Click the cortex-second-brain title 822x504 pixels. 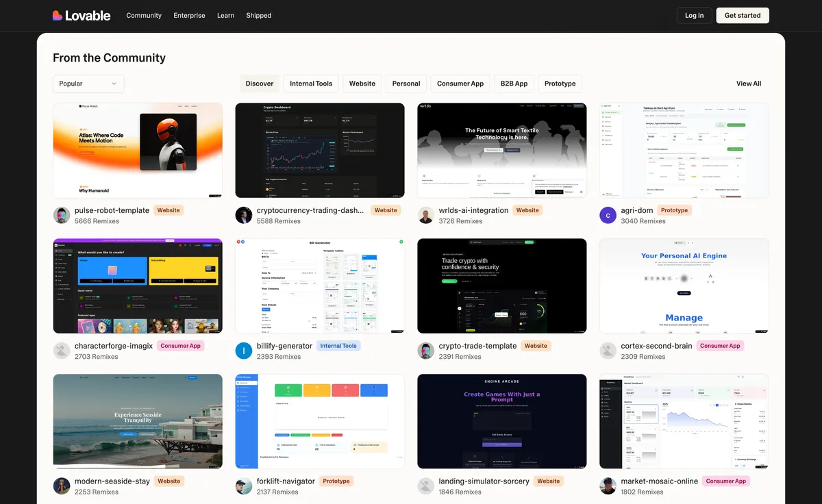pyautogui.click(x=656, y=346)
